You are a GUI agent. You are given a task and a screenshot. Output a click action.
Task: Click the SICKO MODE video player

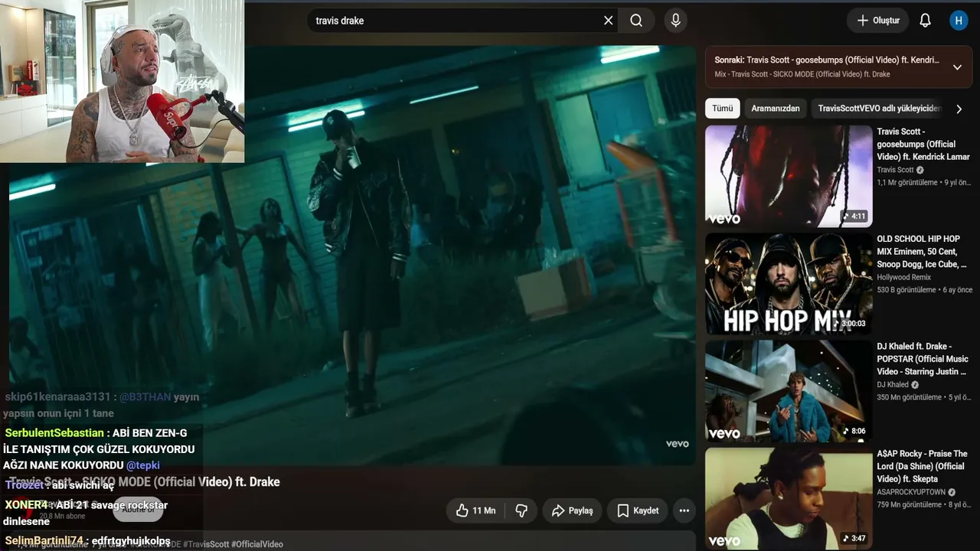352,256
